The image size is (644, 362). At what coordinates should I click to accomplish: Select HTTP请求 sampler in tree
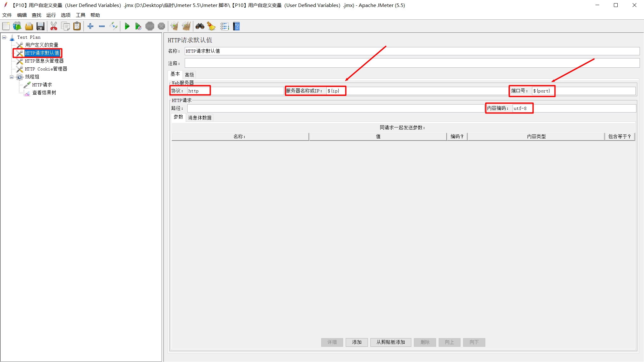42,85
